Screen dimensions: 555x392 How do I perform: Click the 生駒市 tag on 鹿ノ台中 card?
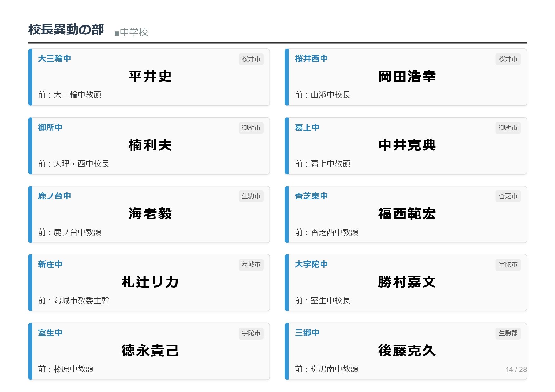coord(251,196)
